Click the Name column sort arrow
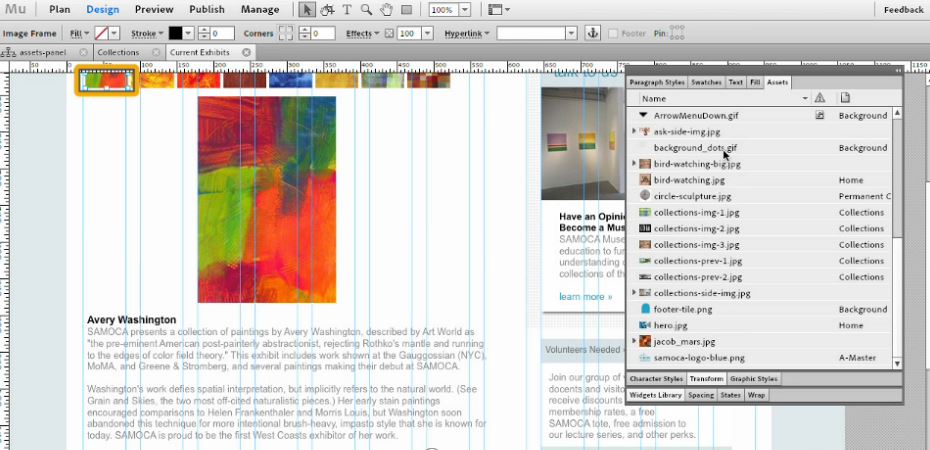This screenshot has width=930, height=450. [x=805, y=98]
